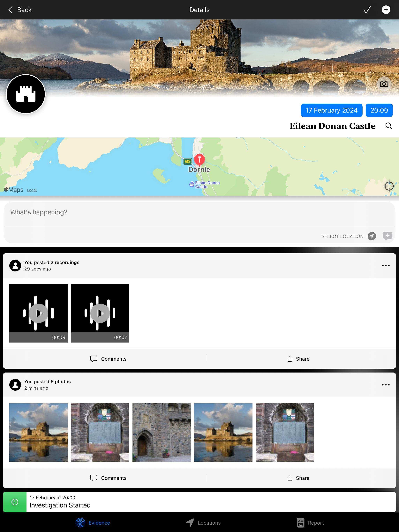
Task: Tap the plus circle add icon
Action: coord(386,10)
